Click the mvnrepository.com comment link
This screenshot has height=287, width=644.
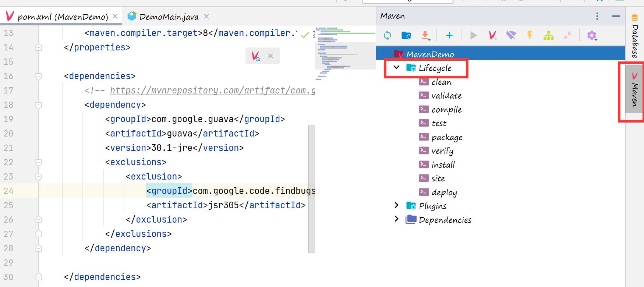coord(212,91)
